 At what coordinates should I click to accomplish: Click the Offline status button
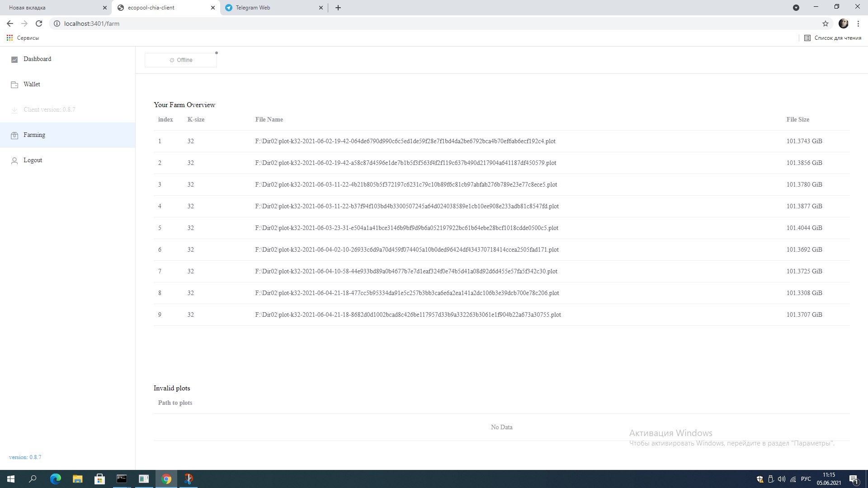tap(181, 60)
